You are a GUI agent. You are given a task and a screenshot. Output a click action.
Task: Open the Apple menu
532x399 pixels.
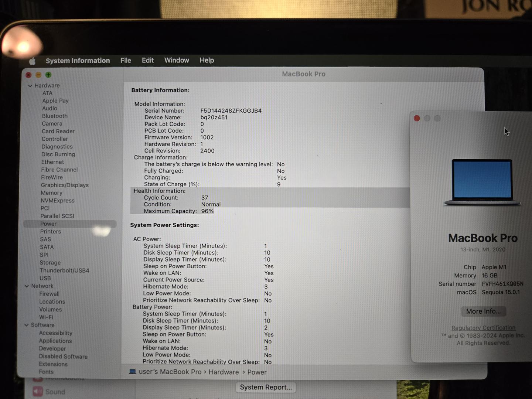[x=33, y=61]
